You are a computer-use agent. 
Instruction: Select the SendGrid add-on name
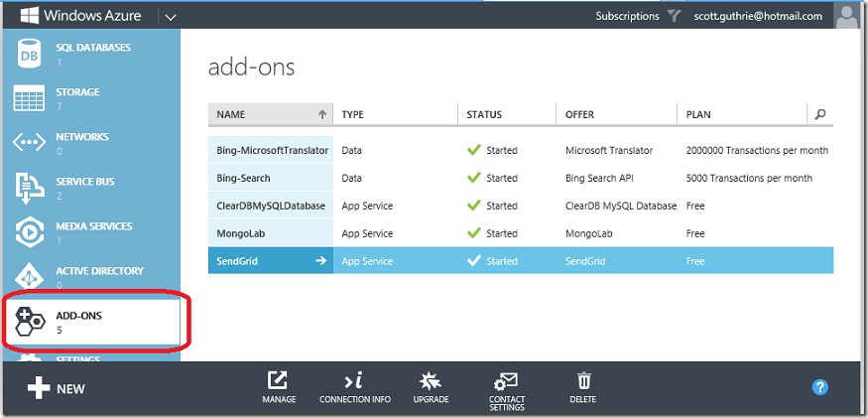pos(237,261)
